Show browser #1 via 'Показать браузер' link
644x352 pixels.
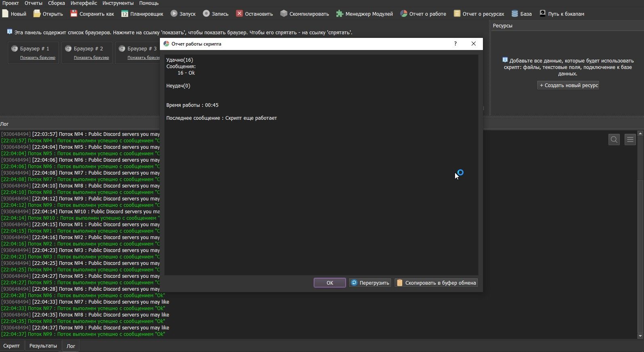[38, 58]
